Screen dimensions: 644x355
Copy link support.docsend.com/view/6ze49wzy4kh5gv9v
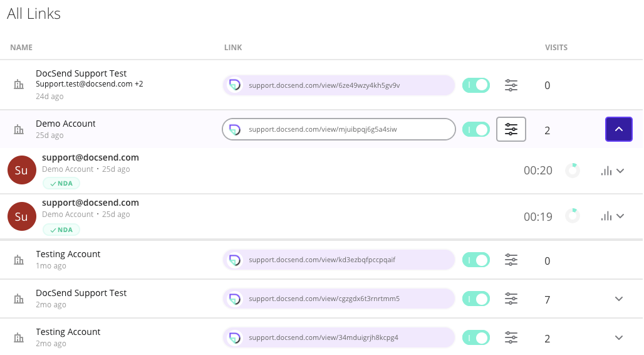tap(339, 85)
